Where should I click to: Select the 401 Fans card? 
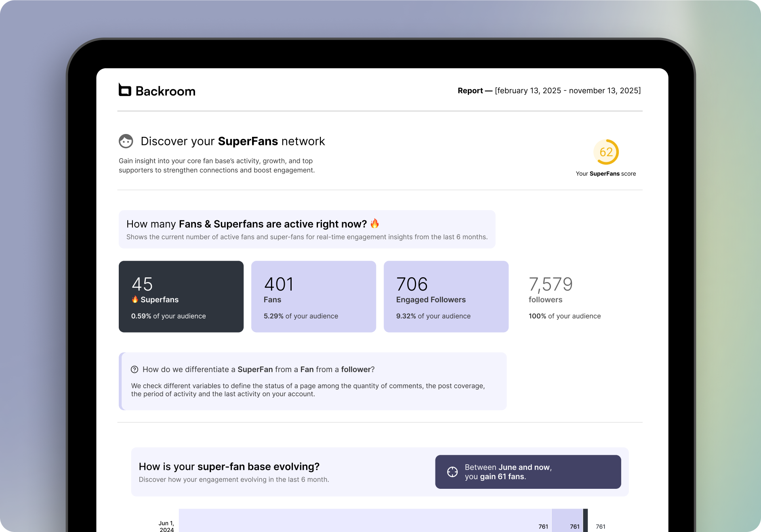[313, 297]
